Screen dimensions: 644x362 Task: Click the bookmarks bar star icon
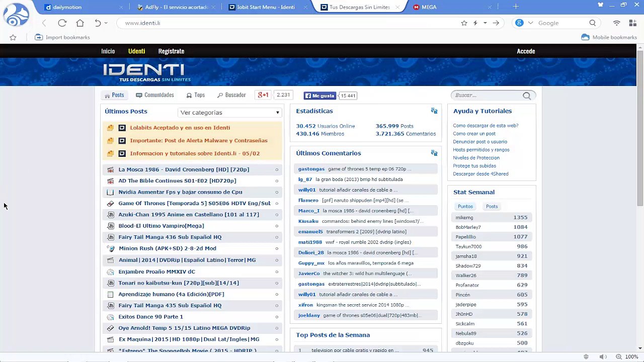(13, 37)
